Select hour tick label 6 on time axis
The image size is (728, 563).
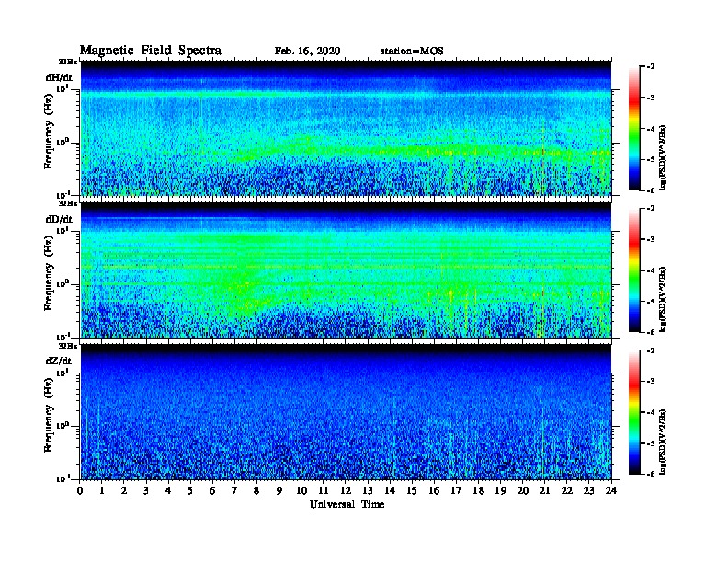[212, 490]
